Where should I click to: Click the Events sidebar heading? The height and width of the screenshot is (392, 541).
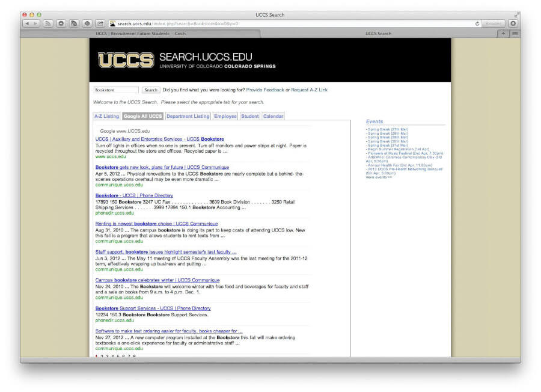pyautogui.click(x=374, y=121)
